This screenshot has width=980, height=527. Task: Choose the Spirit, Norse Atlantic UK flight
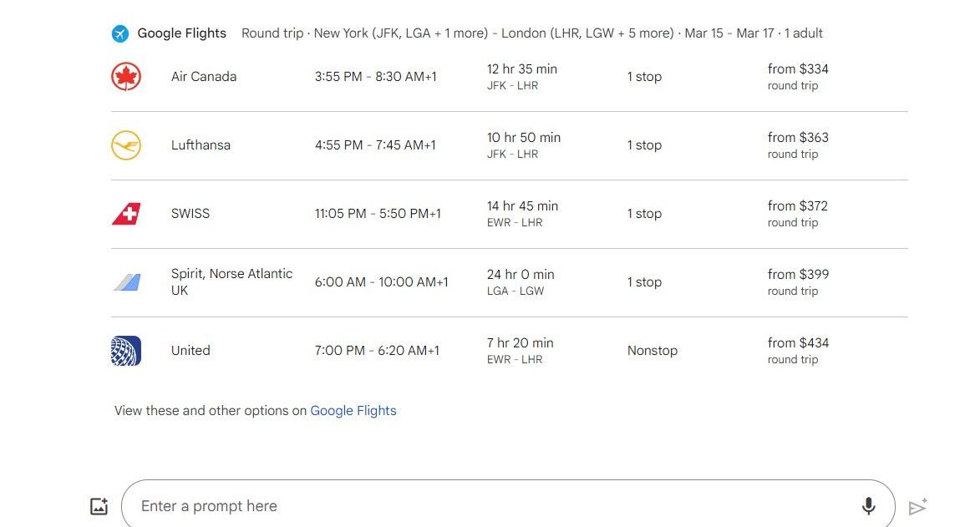point(510,282)
